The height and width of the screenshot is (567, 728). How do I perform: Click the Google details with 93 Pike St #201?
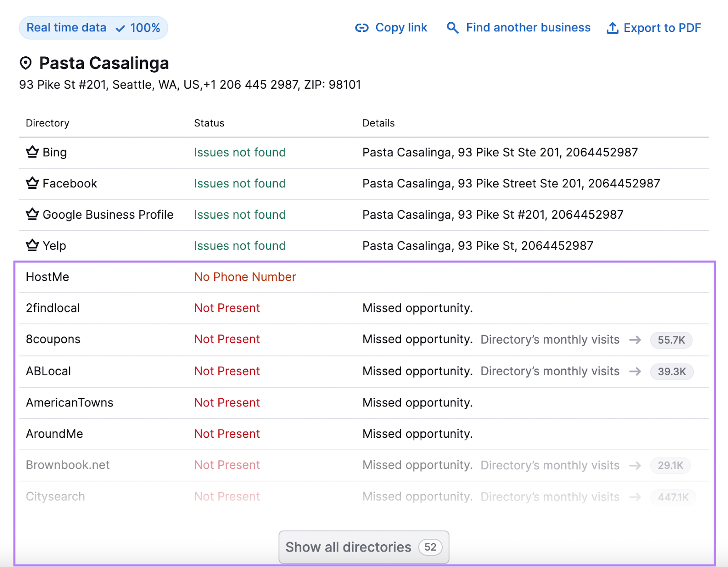pos(493,215)
